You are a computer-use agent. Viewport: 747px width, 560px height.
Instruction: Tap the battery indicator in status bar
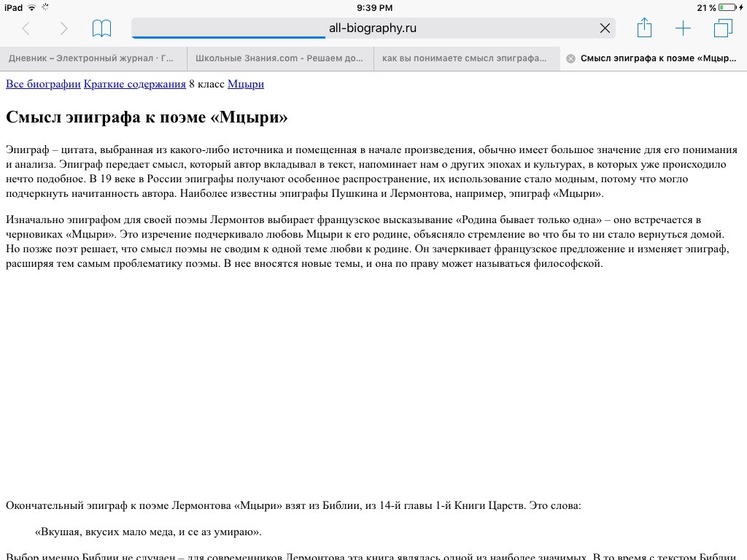727,7
